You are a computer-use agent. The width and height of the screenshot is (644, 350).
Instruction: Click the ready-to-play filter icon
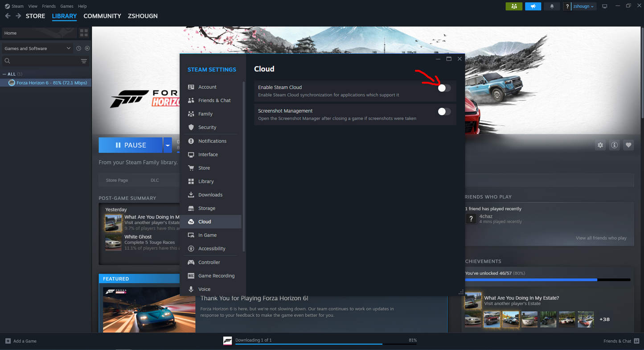87,48
